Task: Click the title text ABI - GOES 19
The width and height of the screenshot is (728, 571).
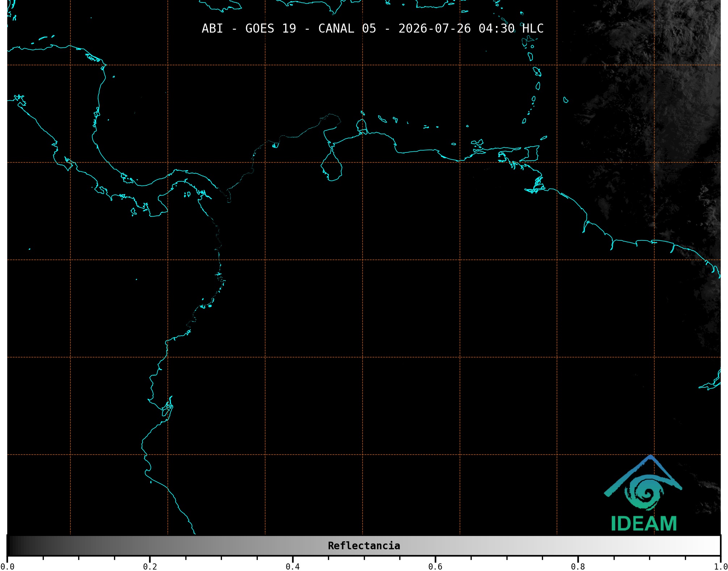Action: point(249,29)
